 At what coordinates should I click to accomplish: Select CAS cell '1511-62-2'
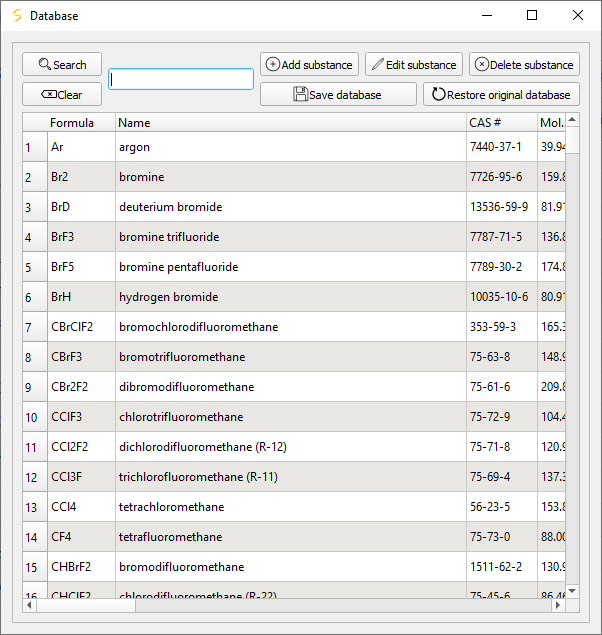click(x=502, y=567)
